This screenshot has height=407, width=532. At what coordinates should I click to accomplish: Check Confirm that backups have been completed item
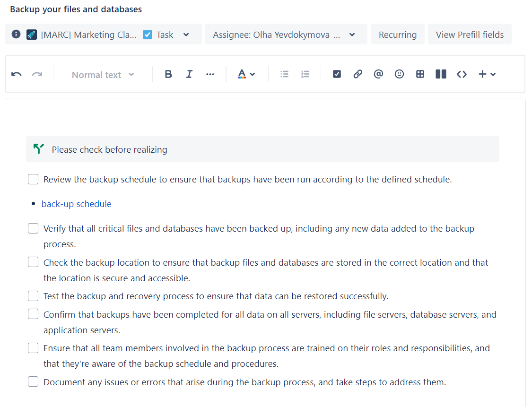click(33, 314)
